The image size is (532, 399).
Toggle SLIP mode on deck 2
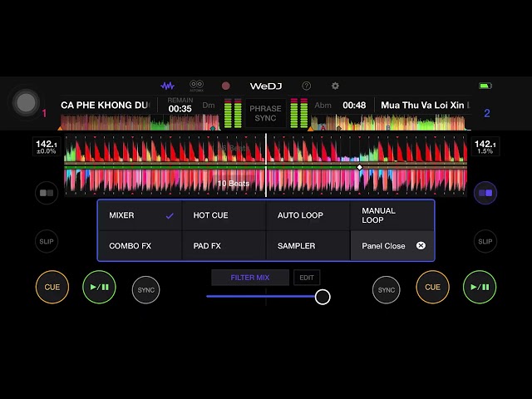pos(485,241)
